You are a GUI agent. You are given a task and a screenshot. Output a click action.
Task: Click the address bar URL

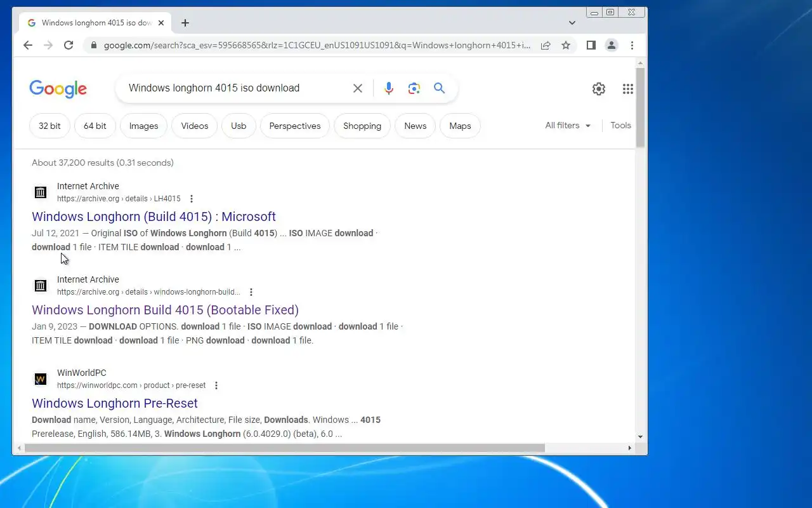coord(317,45)
